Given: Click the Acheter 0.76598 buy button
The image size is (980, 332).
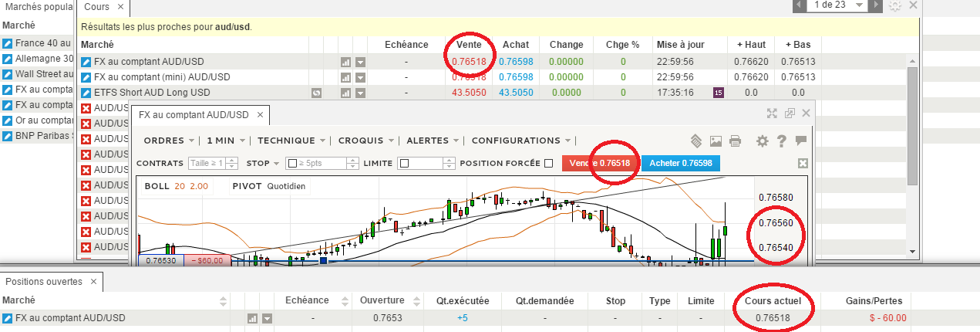Looking at the screenshot, I should (682, 164).
